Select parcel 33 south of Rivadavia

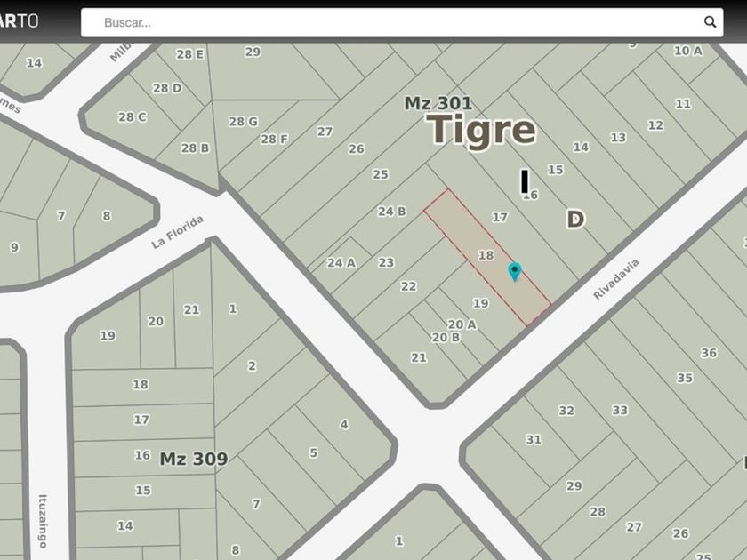click(620, 411)
